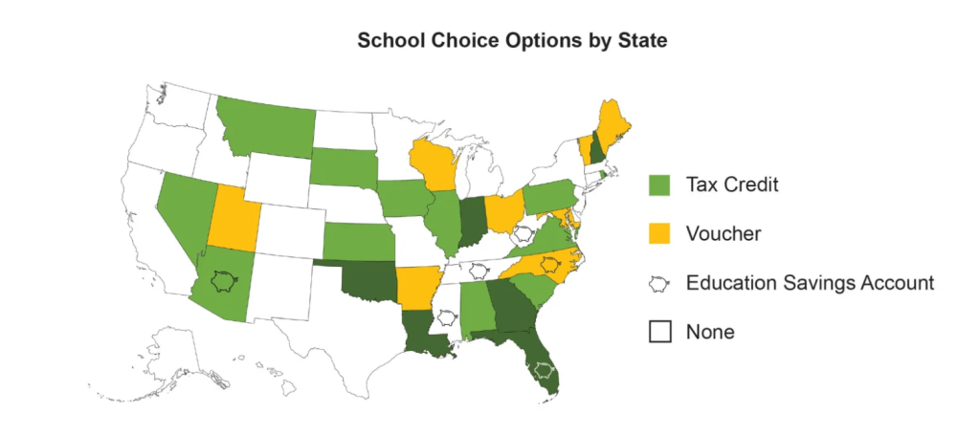Image resolution: width=980 pixels, height=435 pixels.
Task: Click the piggy bank icon on Florida
Action: pos(544,371)
